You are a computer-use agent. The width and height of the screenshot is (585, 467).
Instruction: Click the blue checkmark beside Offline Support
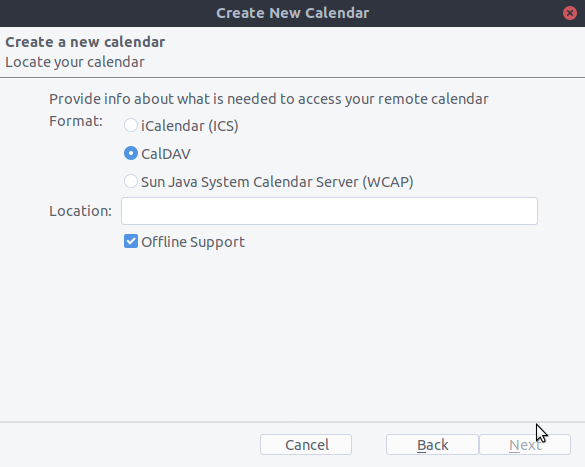pos(131,241)
